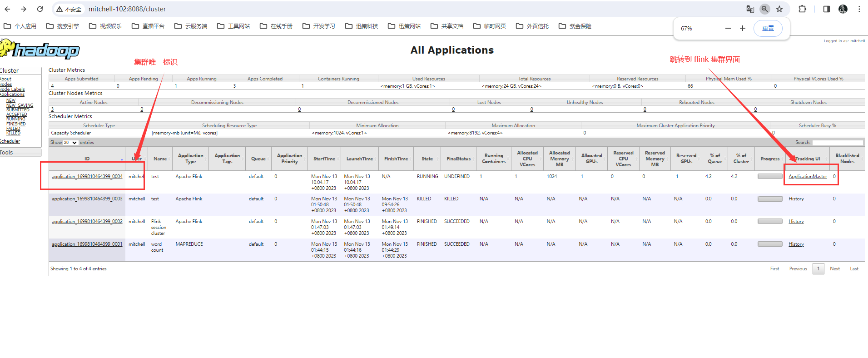Open the 迅策网站 bookmark folder

coord(404,26)
